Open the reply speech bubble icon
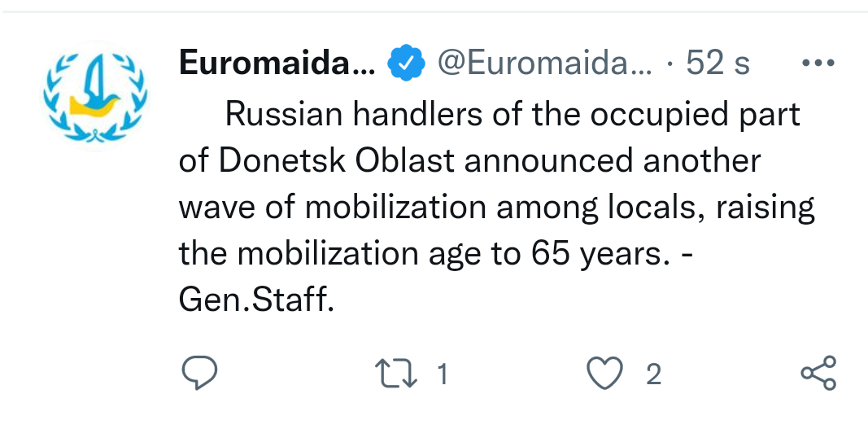Screen dimensions: 868x442 coord(199,373)
